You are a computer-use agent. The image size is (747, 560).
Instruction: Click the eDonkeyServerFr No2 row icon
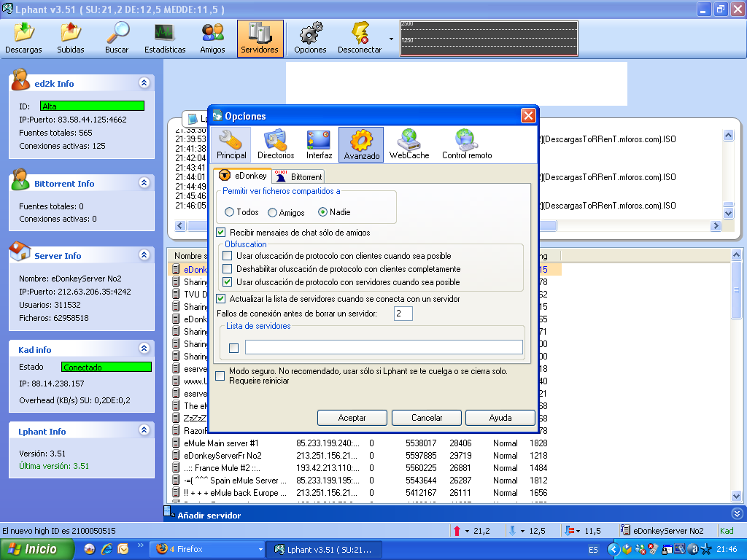(x=176, y=455)
